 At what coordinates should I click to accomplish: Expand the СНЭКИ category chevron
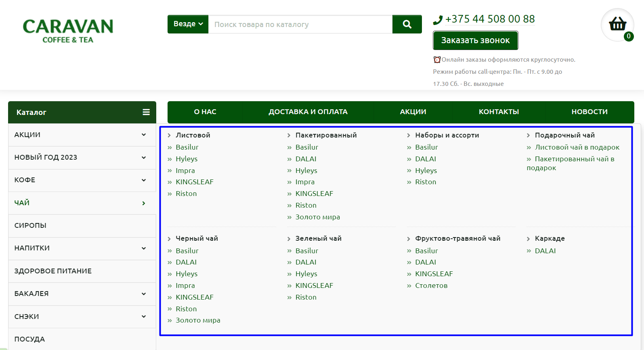pos(144,317)
